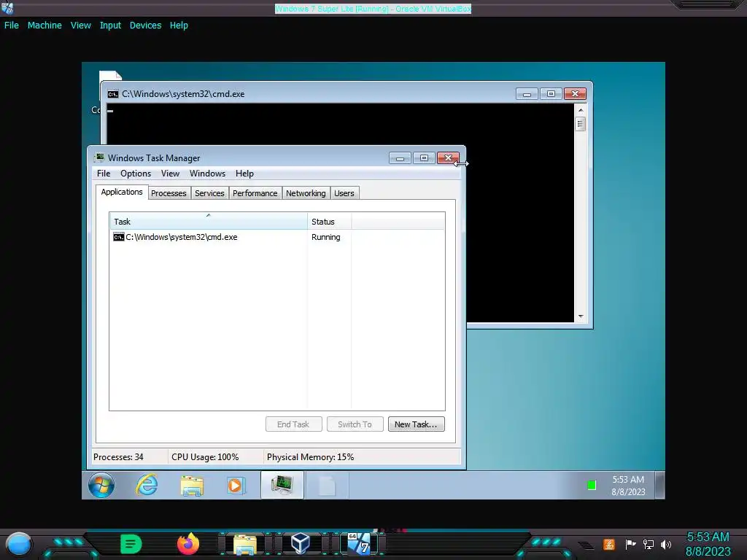The height and width of the screenshot is (560, 747).
Task: Maximize the cmd.exe window
Action: point(551,94)
